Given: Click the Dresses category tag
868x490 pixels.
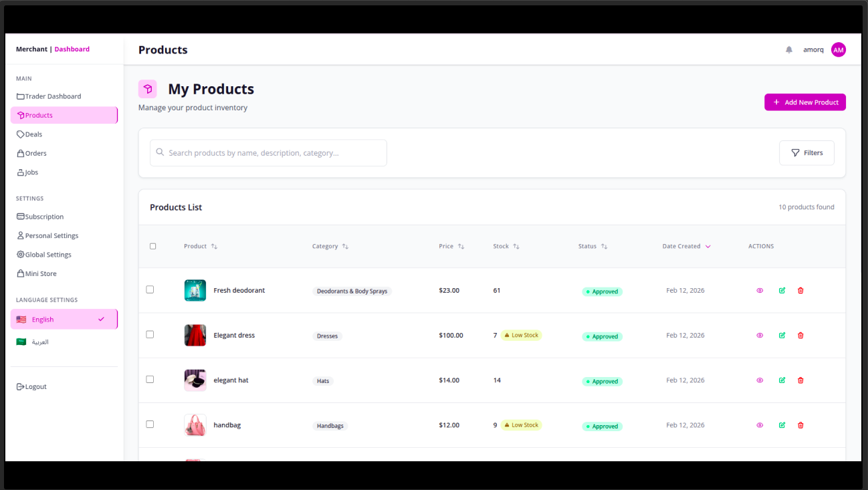Looking at the screenshot, I should tap(327, 336).
